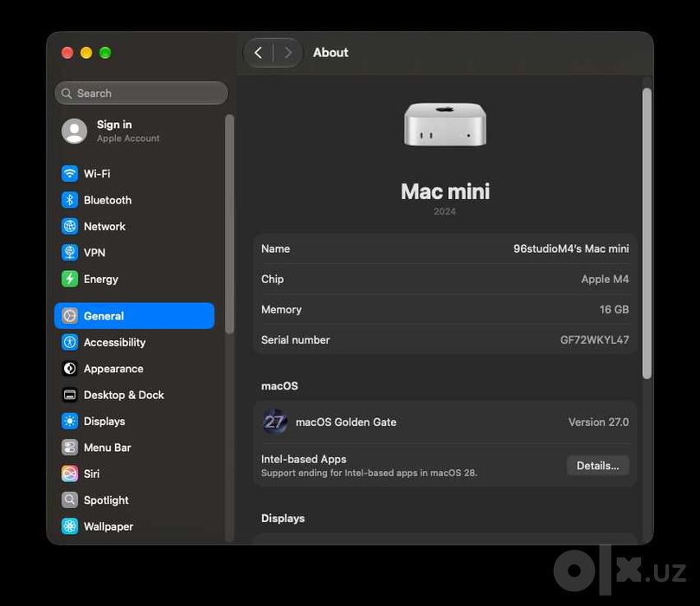Focus the Search field in sidebar
The width and height of the screenshot is (700, 606).
141,93
